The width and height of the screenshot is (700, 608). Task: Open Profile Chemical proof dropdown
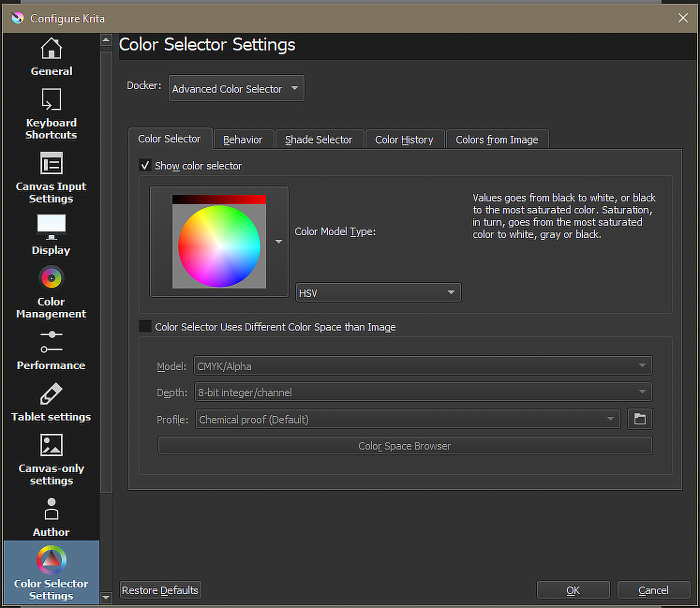[x=408, y=419]
